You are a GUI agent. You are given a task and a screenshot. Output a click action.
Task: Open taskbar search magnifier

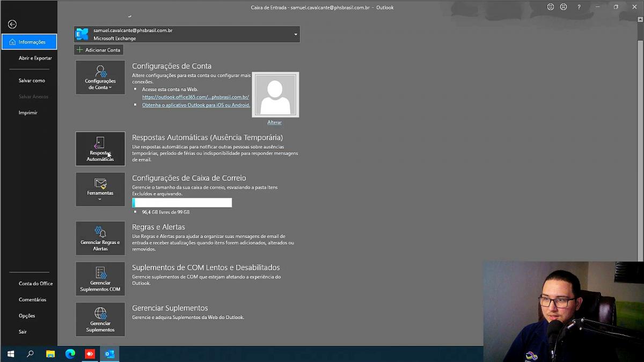pyautogui.click(x=30, y=354)
